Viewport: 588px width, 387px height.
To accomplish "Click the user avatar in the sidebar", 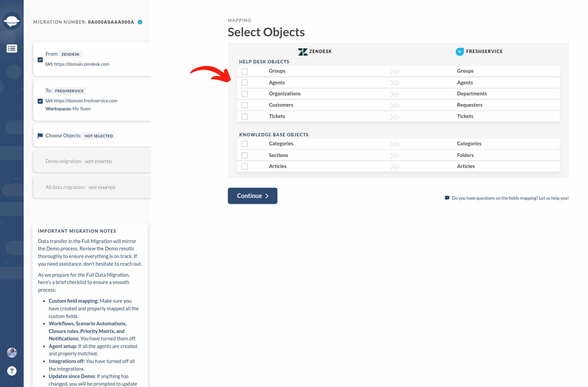I will tap(12, 352).
